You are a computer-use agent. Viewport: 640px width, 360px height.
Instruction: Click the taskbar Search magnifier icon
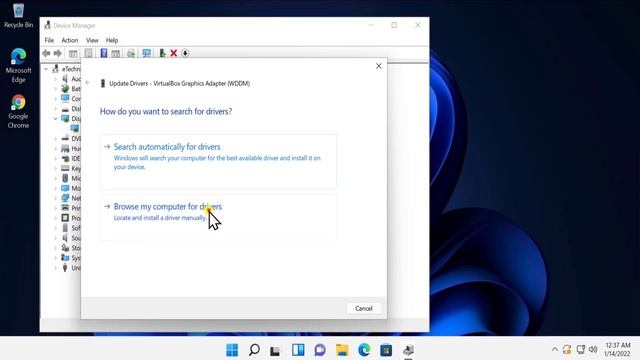[x=254, y=350]
